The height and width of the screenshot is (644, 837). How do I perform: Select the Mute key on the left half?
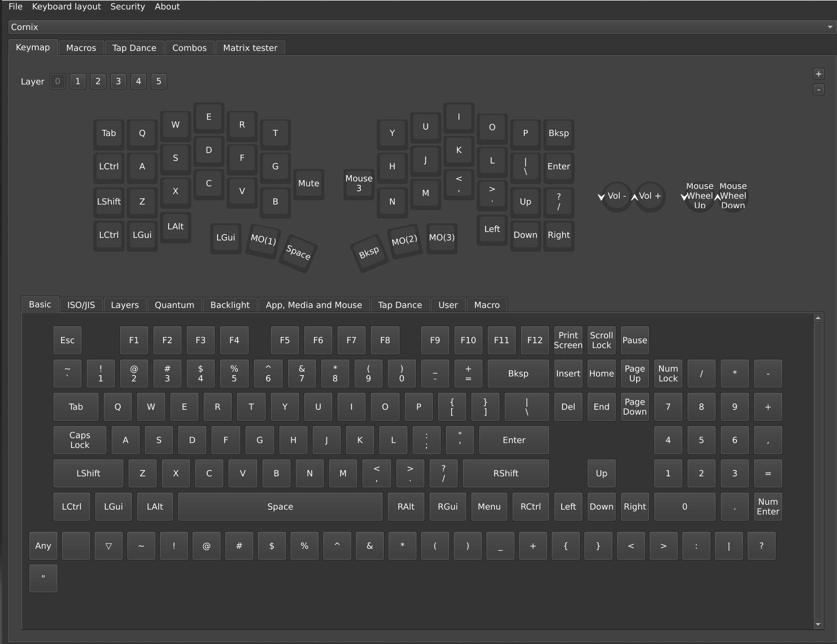tap(309, 183)
